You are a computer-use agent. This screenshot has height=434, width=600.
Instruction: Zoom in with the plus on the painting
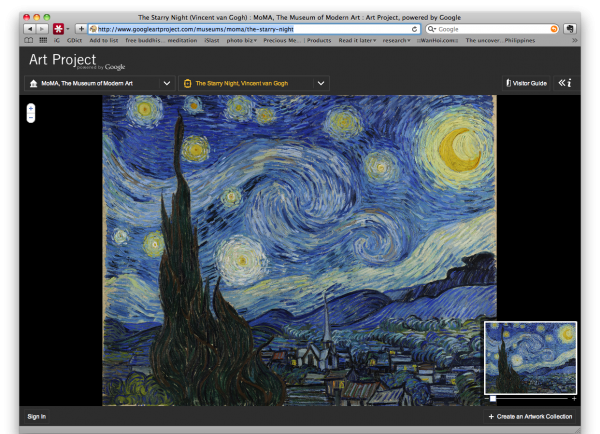(31, 109)
